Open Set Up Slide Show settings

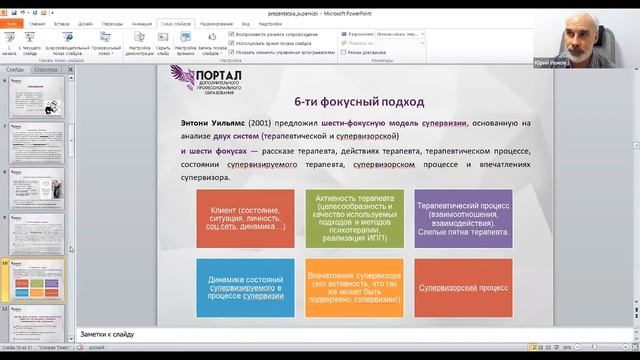point(140,44)
